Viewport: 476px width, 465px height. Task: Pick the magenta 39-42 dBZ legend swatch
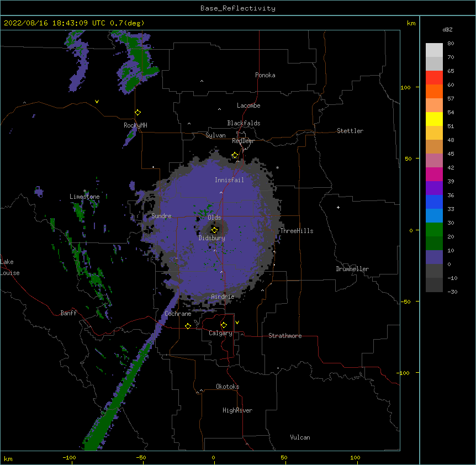(434, 174)
